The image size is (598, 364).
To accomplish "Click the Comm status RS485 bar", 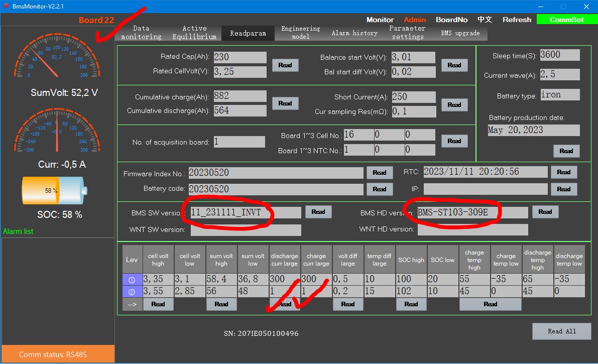I will point(56,354).
